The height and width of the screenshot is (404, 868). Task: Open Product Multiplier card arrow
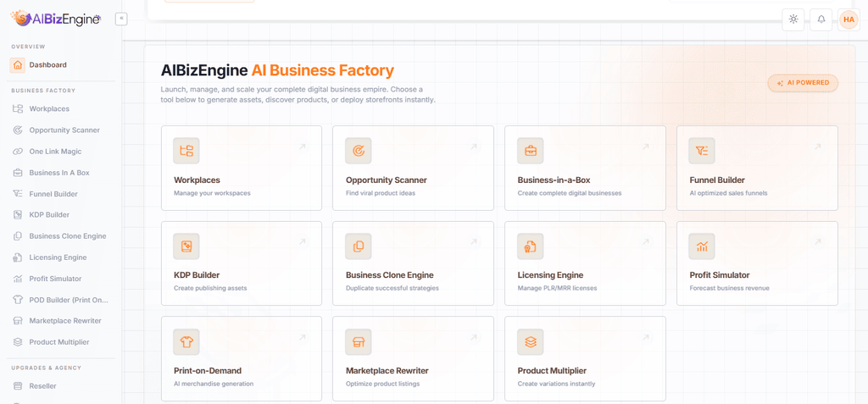pos(645,337)
